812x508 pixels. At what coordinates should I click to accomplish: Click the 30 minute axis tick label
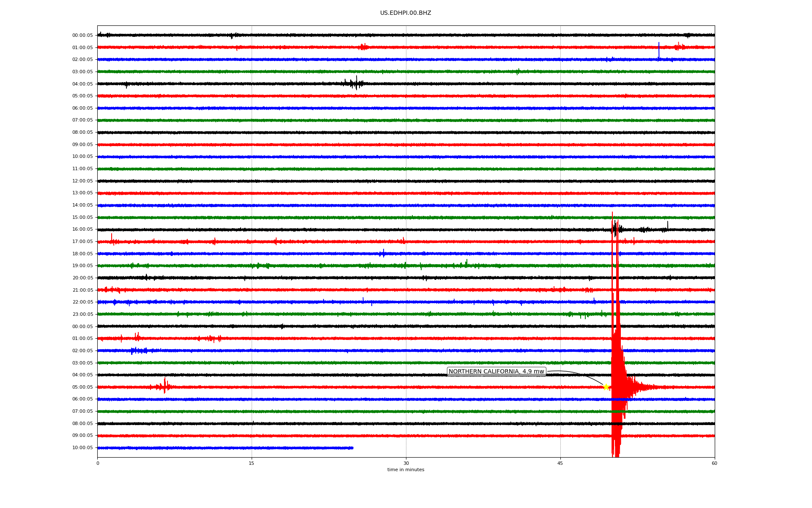click(x=406, y=463)
